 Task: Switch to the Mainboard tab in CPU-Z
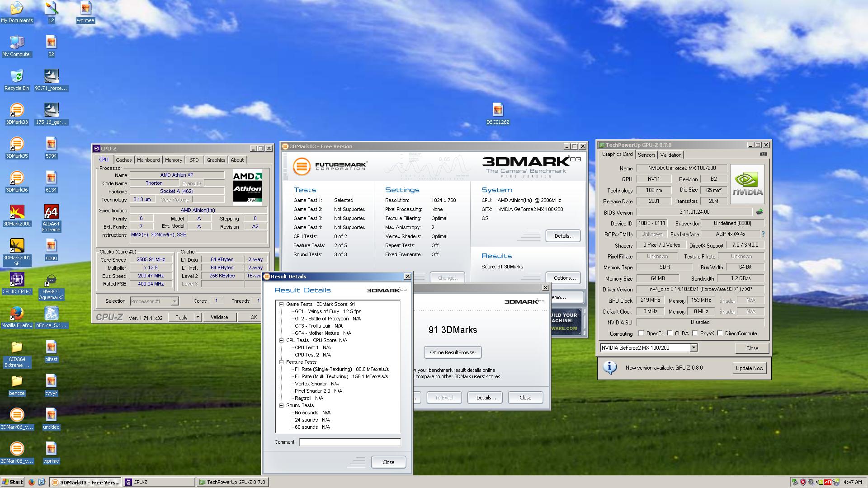(148, 160)
